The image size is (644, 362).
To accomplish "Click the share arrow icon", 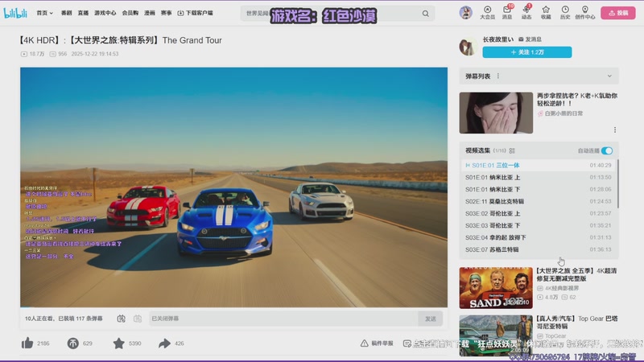I will point(165,343).
